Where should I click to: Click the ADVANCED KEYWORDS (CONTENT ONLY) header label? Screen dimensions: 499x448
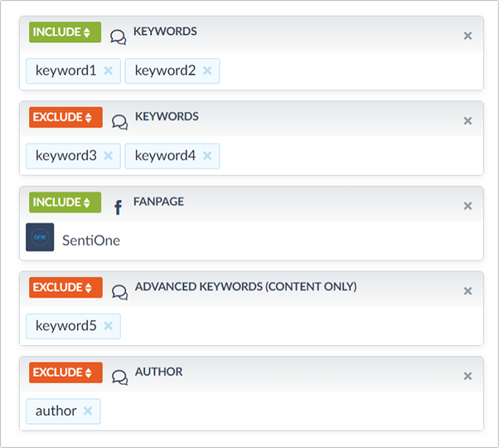(245, 286)
